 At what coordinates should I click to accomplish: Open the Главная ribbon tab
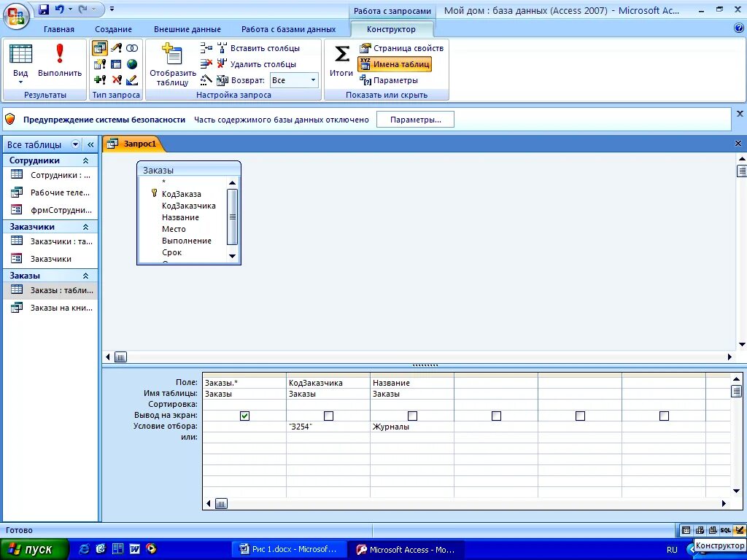59,29
